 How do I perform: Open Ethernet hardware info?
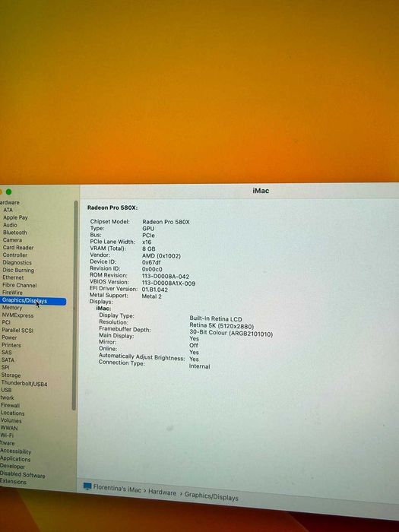13,277
